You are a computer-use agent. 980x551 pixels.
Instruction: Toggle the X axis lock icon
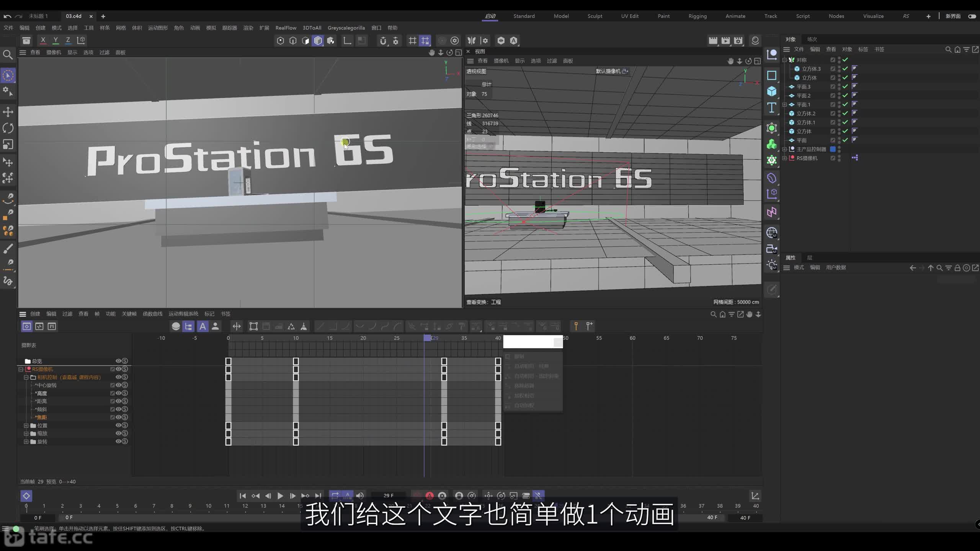click(x=43, y=40)
